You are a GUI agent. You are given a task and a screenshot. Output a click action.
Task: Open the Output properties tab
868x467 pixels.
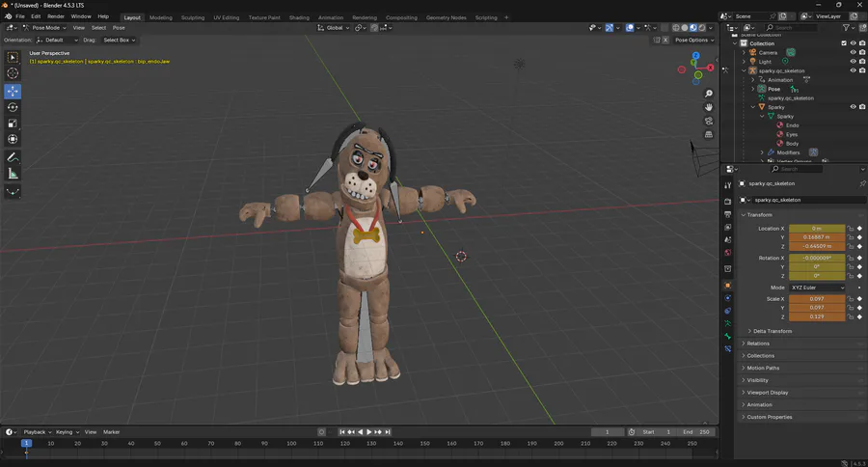click(x=727, y=214)
